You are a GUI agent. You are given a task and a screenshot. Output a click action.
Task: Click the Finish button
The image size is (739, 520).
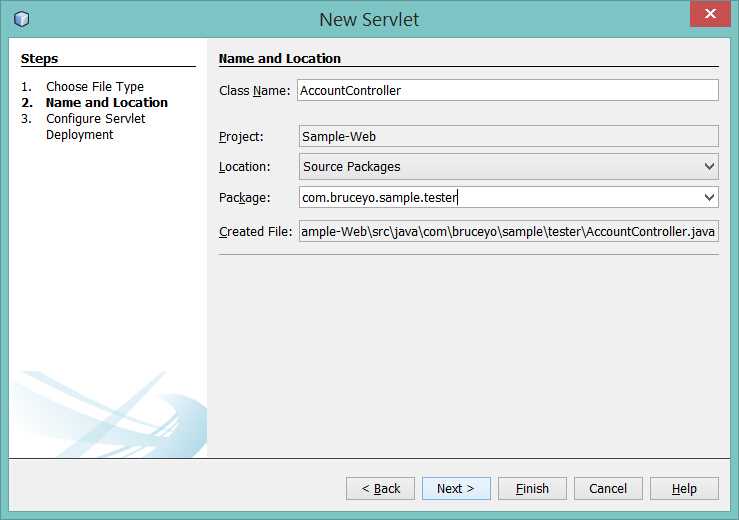point(532,488)
